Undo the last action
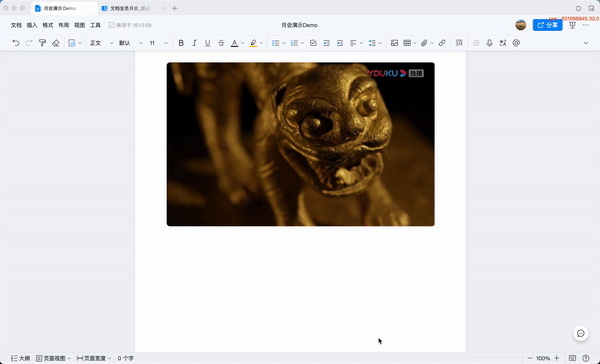 pos(16,43)
